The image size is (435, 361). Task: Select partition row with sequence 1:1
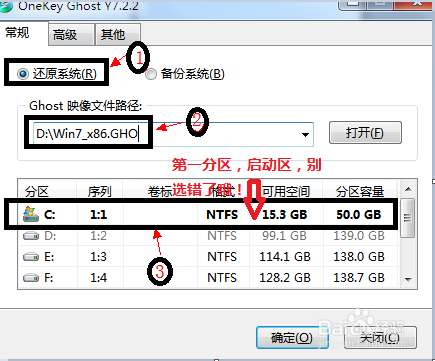208,214
